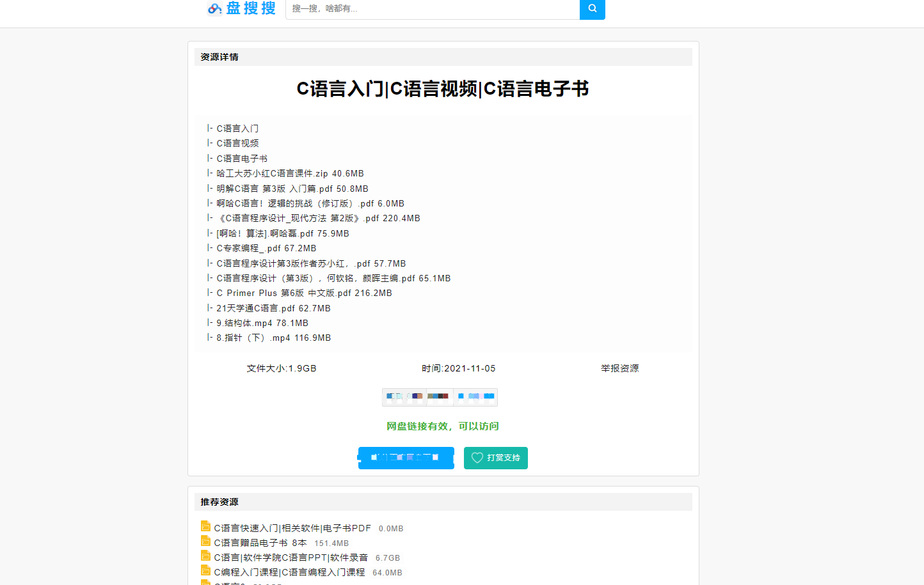Click the 0.0MB size of C语言快速入门
Viewport: 924px width, 585px height.
pyautogui.click(x=391, y=529)
